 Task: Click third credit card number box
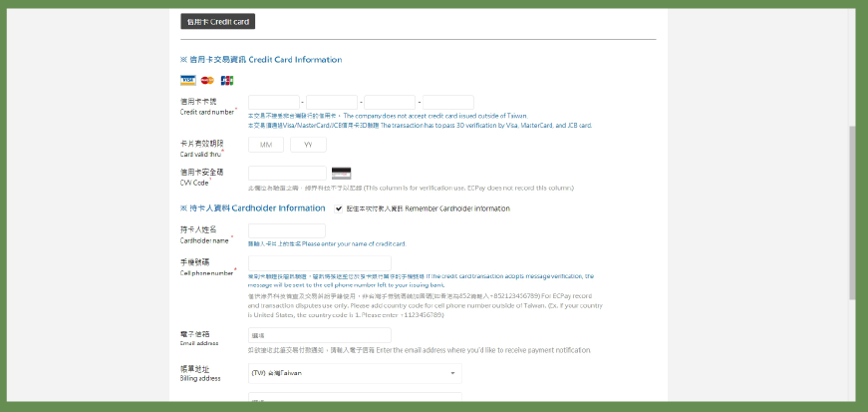(x=390, y=102)
